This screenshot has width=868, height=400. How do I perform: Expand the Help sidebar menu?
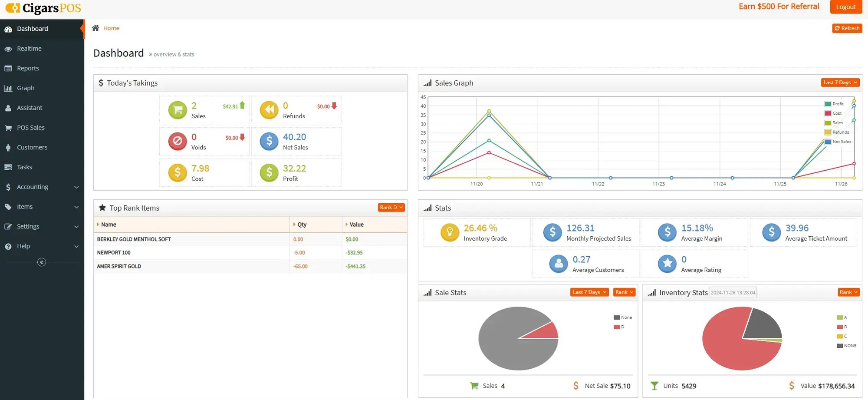pos(42,246)
